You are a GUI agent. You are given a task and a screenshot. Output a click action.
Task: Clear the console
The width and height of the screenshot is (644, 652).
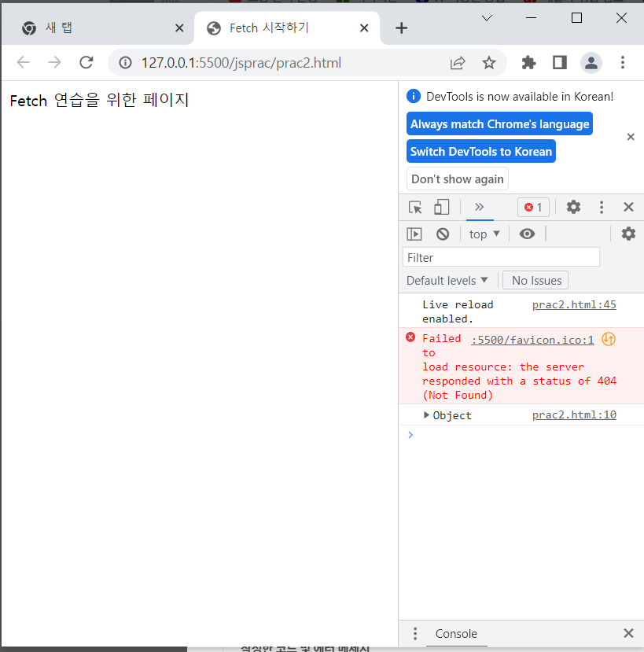coord(443,234)
